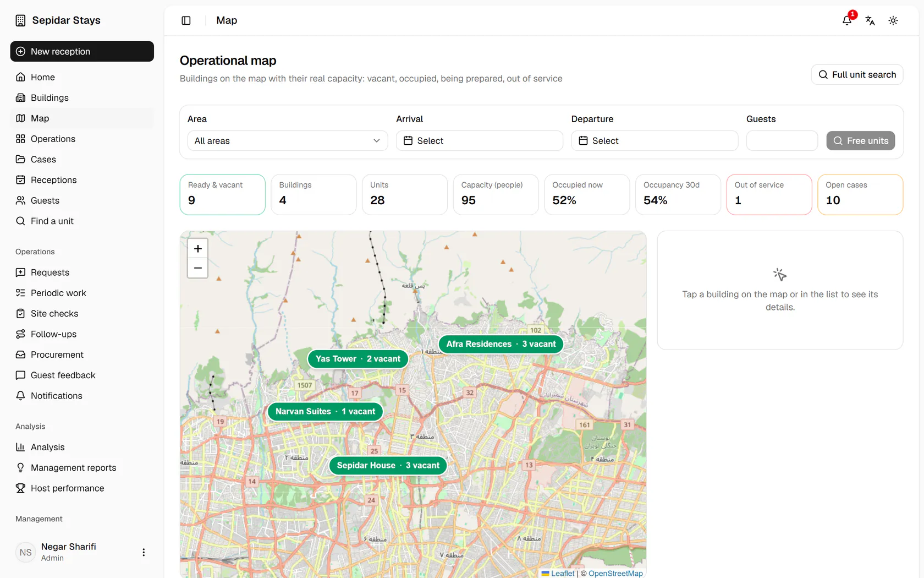This screenshot has width=924, height=578.
Task: Select Narvan Suites map marker
Action: tap(325, 411)
